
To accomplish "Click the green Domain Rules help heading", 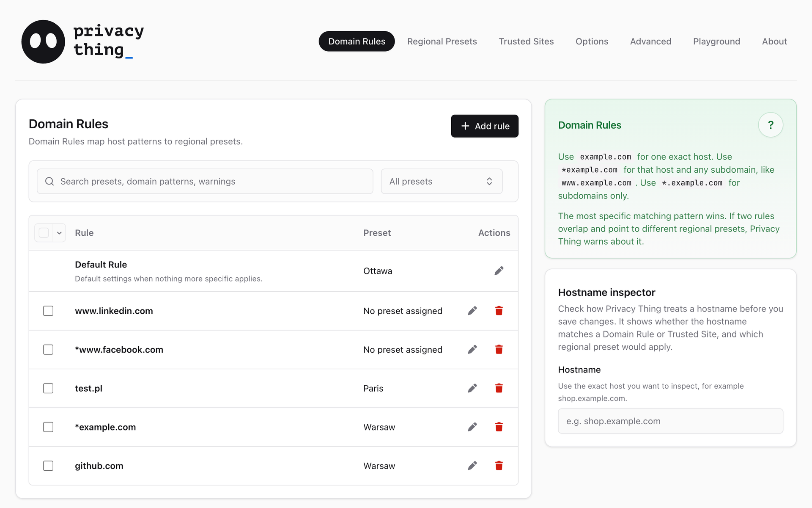I will pos(590,125).
